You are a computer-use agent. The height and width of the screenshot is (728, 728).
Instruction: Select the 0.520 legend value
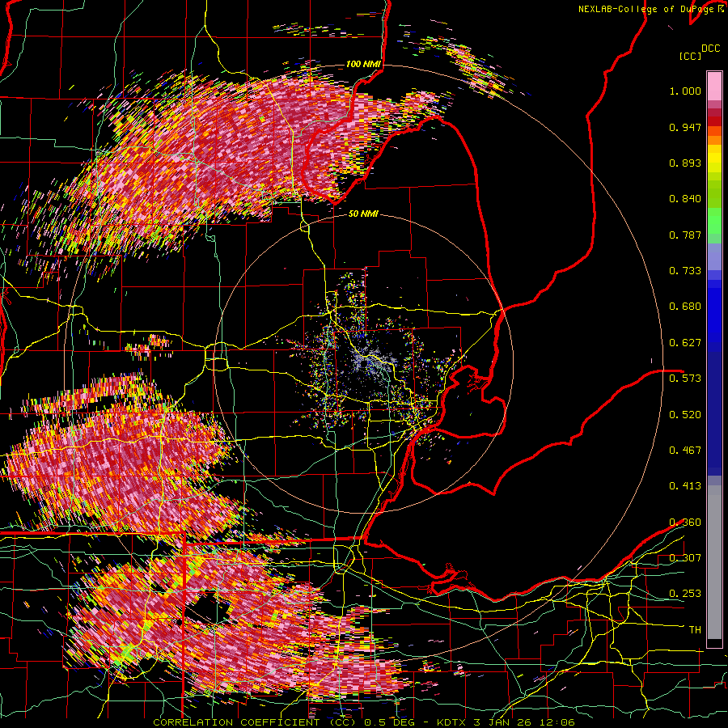click(685, 415)
